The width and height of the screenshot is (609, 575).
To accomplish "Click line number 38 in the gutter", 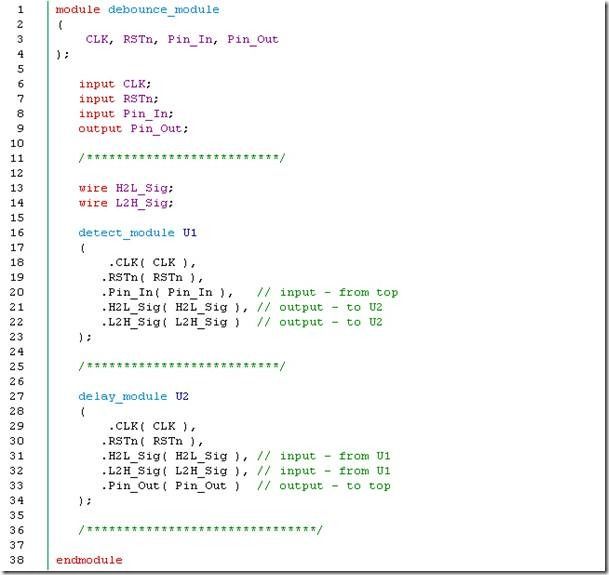I will coord(17,560).
